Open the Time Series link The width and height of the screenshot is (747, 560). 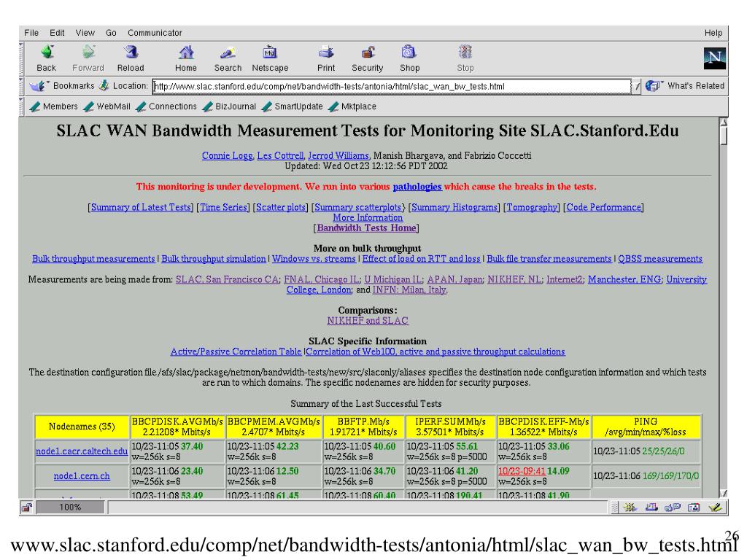(x=223, y=207)
